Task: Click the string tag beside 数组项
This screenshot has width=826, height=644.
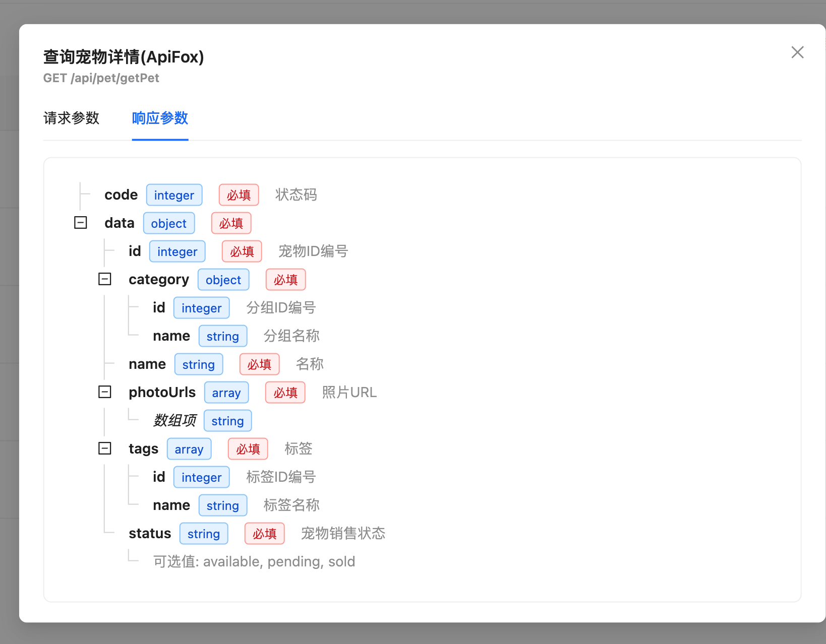Action: click(227, 421)
